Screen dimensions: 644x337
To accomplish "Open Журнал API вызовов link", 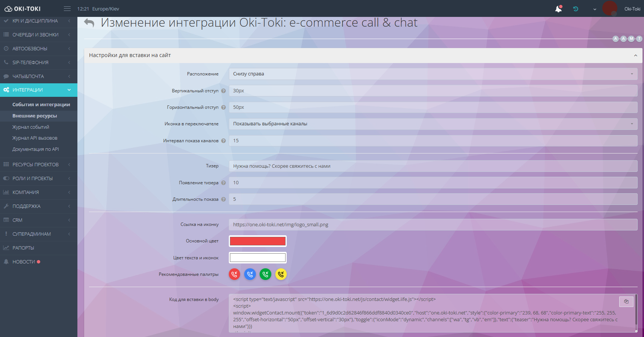I will tap(35, 138).
